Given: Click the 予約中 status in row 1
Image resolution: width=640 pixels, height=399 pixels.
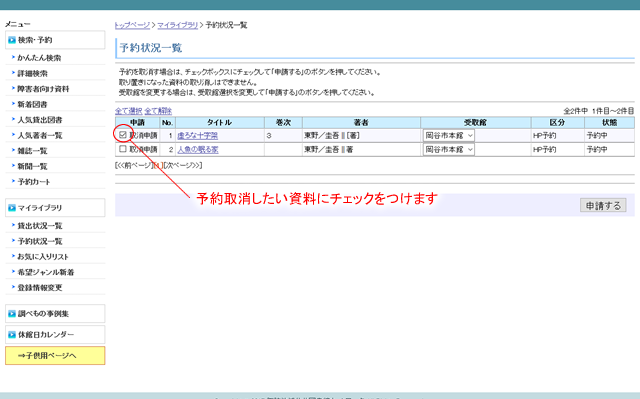Looking at the screenshot, I should click(x=597, y=135).
